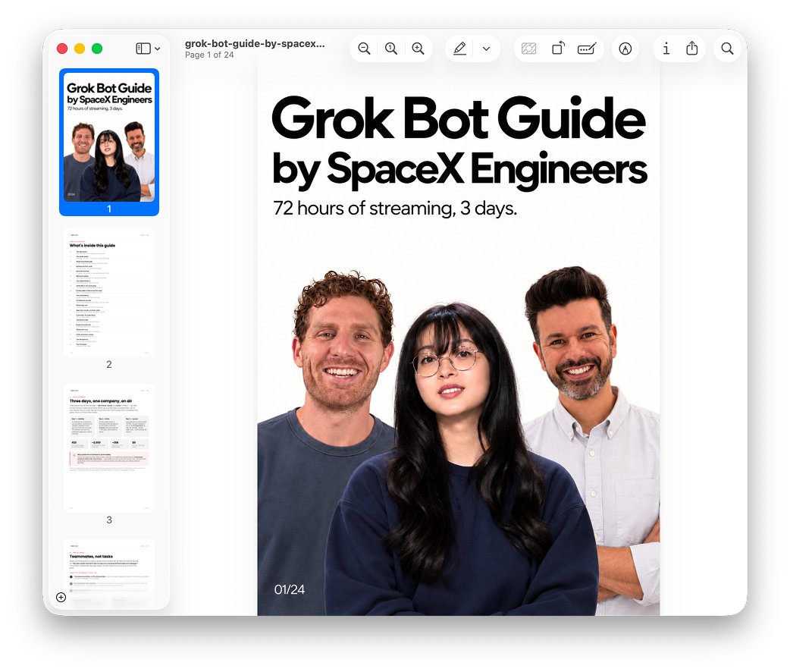Screen dimensions: 790x672
Task: Activate the highlight pen tool
Action: 459,49
